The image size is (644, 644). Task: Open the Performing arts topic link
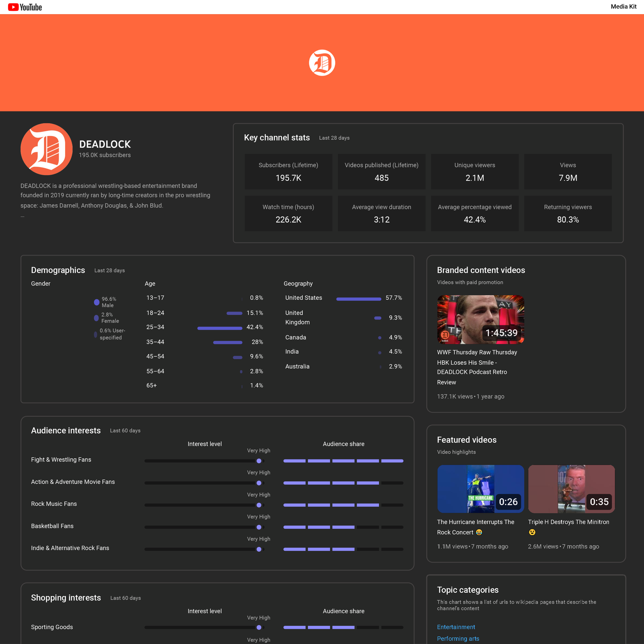click(458, 638)
